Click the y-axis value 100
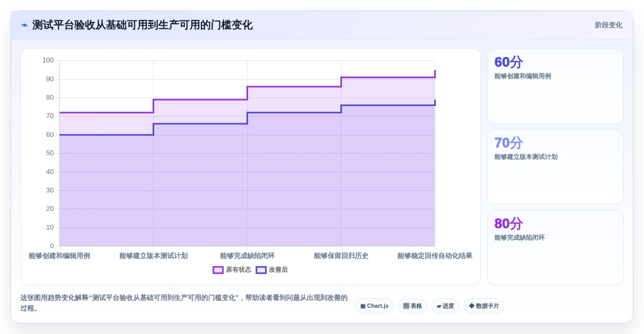The width and height of the screenshot is (644, 334). tap(48, 60)
